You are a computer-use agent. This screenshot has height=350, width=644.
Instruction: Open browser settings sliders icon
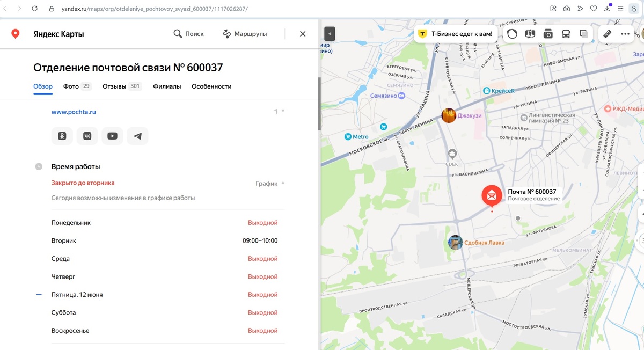click(x=620, y=9)
